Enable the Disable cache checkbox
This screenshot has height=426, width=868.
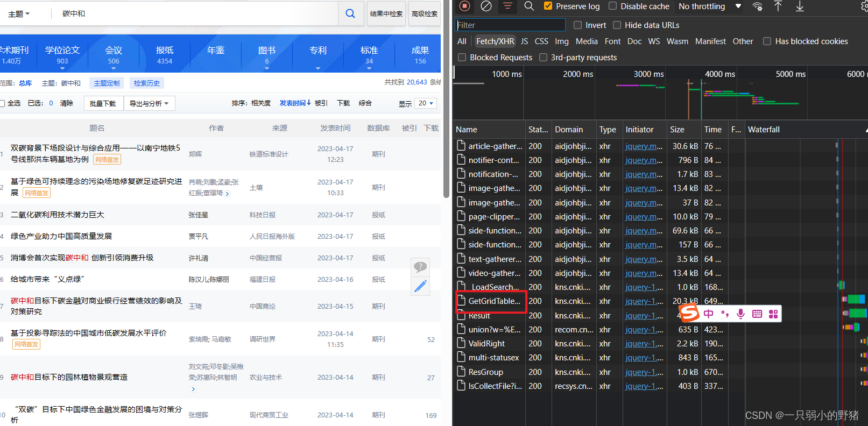click(612, 6)
